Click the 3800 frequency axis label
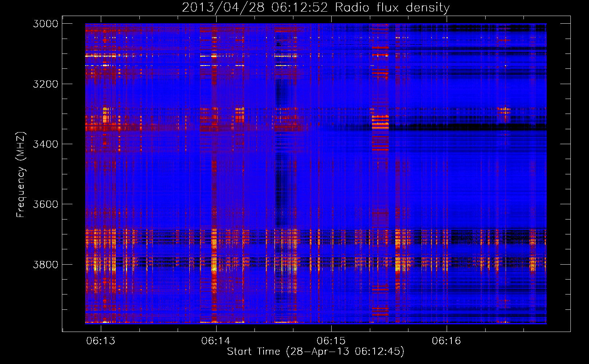Image resolution: width=589 pixels, height=364 pixels. click(x=46, y=264)
